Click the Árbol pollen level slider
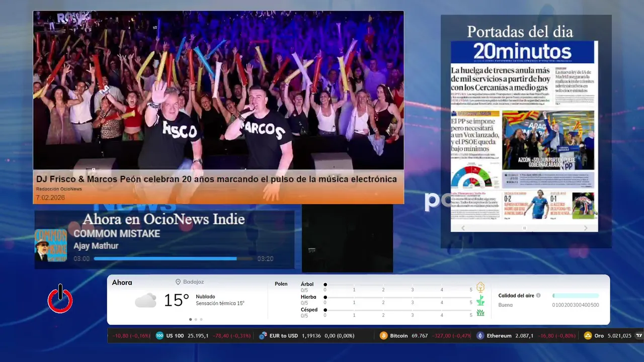 (x=398, y=285)
